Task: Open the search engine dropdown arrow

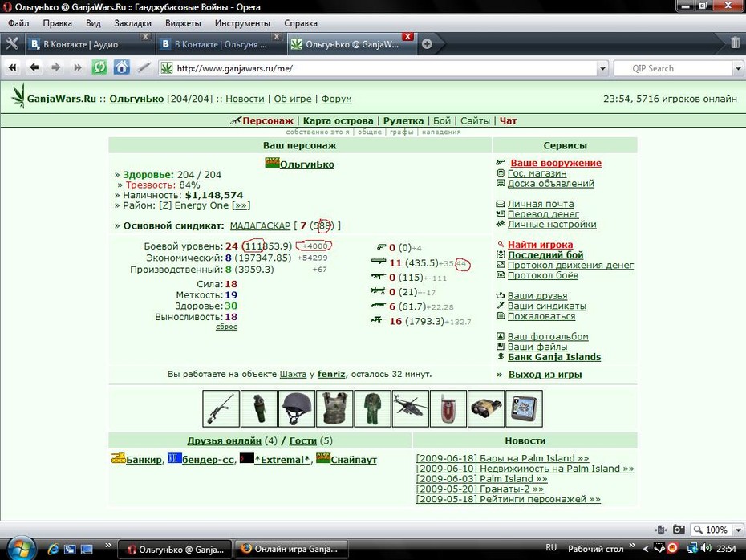Action: [737, 68]
